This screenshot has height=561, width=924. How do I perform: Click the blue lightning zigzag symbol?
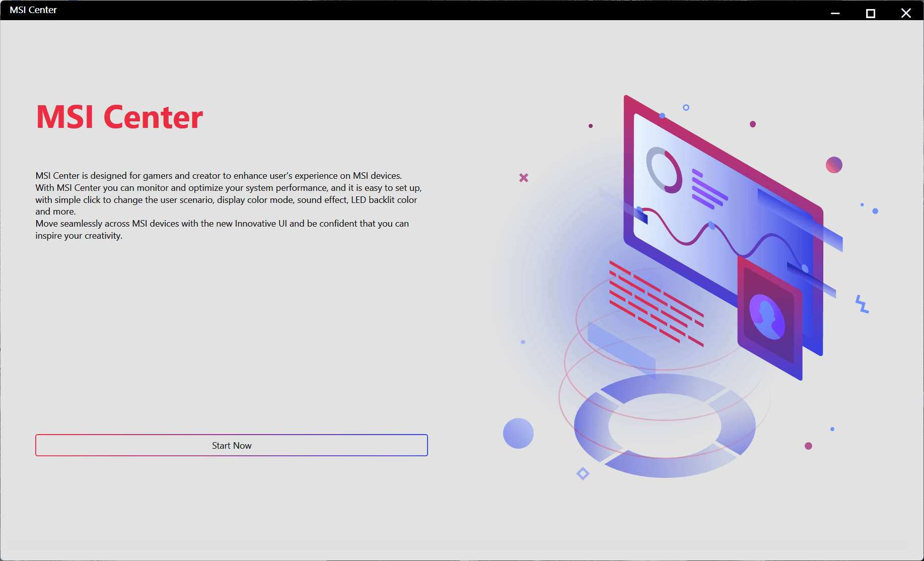pyautogui.click(x=862, y=304)
